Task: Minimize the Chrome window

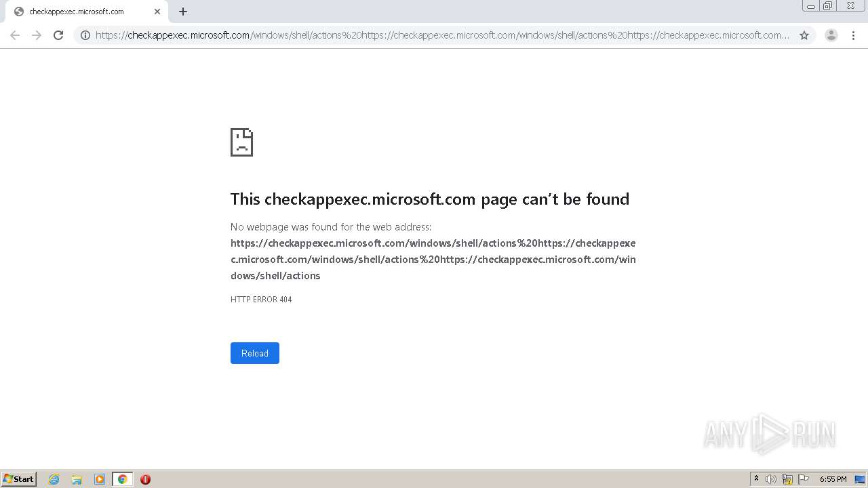Action: [x=811, y=6]
